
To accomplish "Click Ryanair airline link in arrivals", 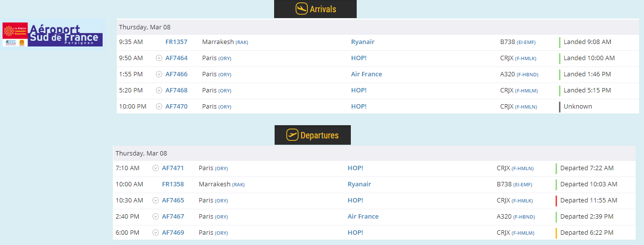I will click(363, 42).
